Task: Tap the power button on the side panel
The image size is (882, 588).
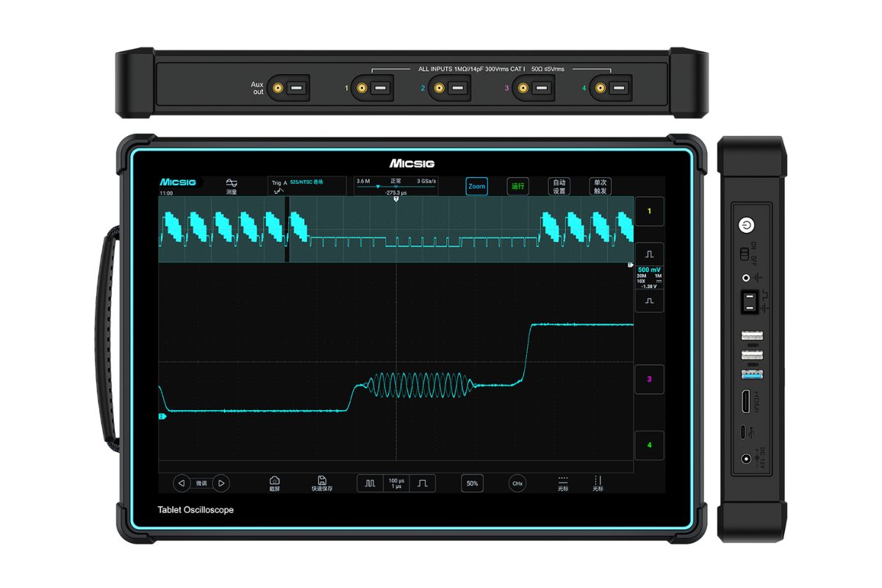Action: pyautogui.click(x=747, y=226)
